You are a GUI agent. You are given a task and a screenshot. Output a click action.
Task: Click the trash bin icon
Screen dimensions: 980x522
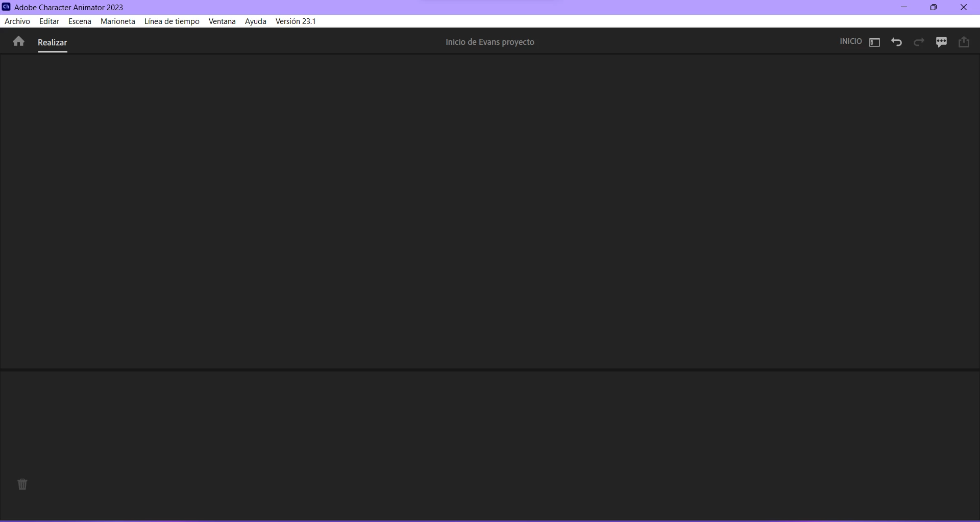[x=22, y=484]
